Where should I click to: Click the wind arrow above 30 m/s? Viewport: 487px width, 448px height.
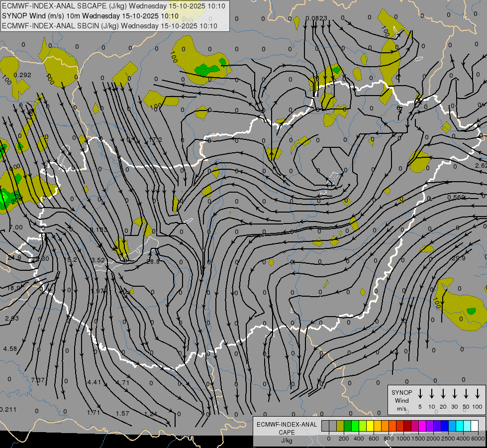click(454, 394)
